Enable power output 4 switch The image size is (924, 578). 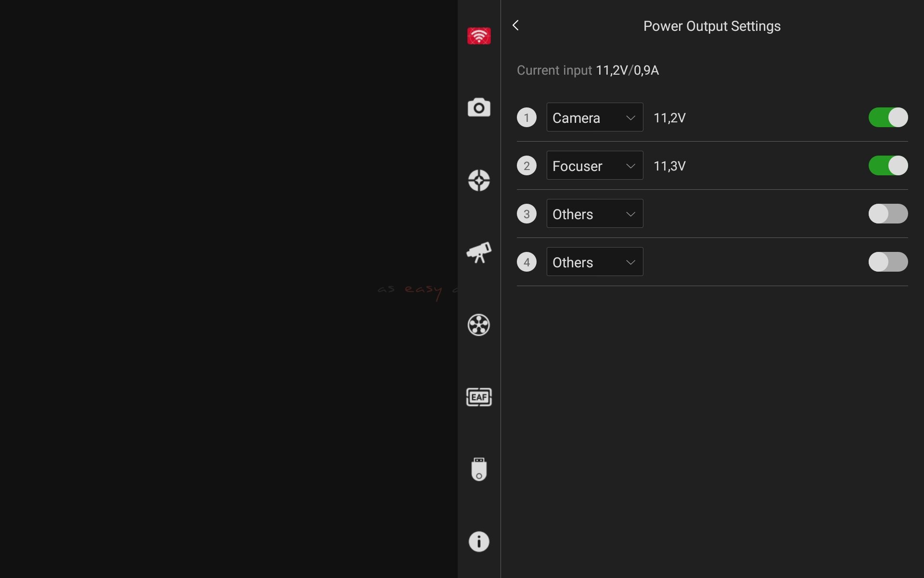pos(887,262)
